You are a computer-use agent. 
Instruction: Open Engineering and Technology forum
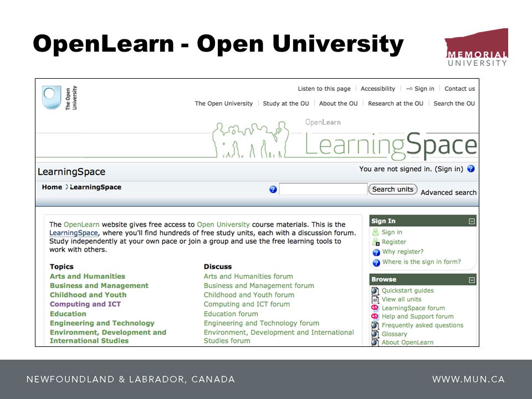click(x=261, y=323)
